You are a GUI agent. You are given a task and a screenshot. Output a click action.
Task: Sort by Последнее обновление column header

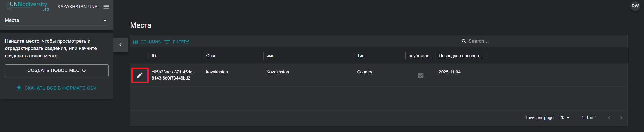click(460, 56)
